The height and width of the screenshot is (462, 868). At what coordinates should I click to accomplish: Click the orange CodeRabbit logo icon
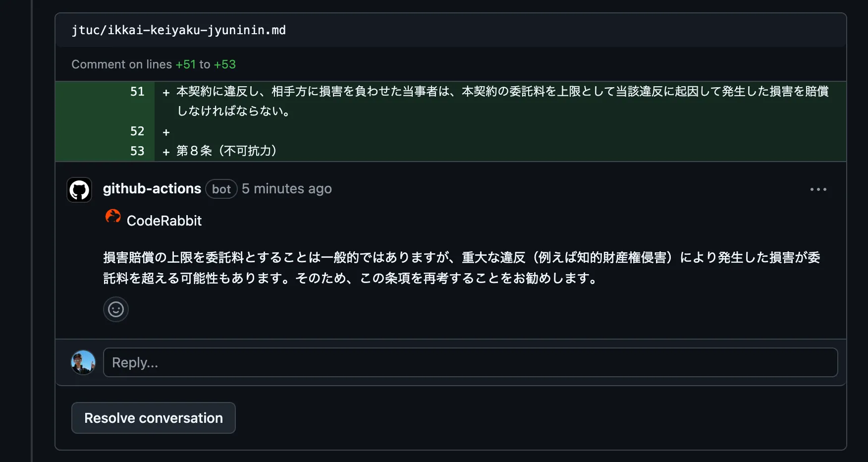tap(113, 217)
